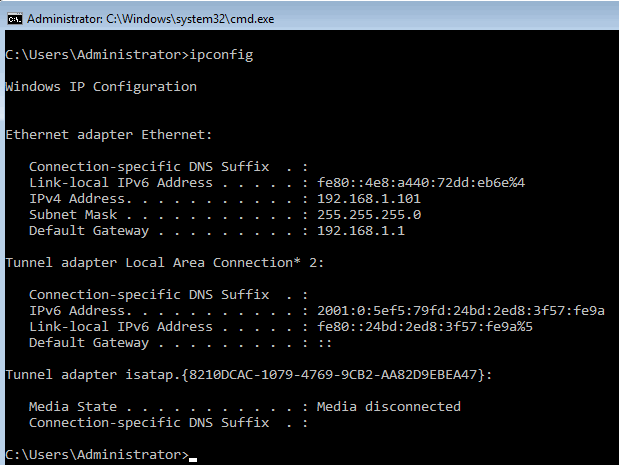This screenshot has width=619, height=465.
Task: Click the default gateway 192.168.1.1
Action: click(361, 231)
